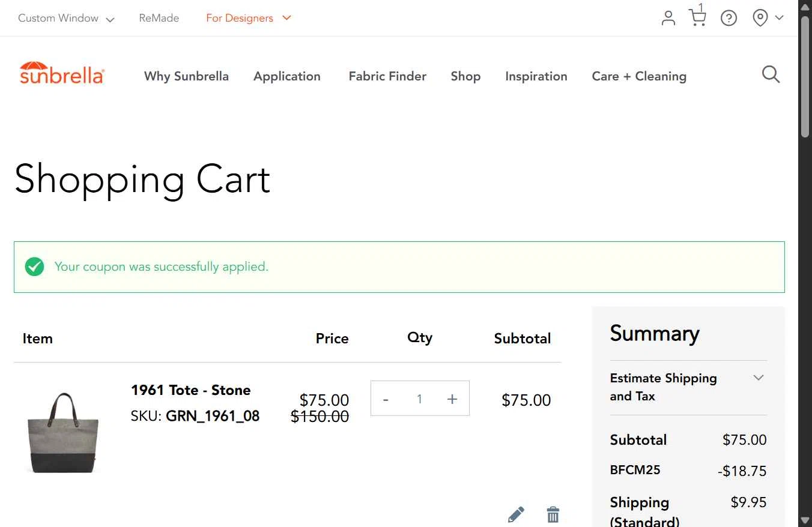Open the account user icon
Viewport: 812px width, 527px height.
668,18
